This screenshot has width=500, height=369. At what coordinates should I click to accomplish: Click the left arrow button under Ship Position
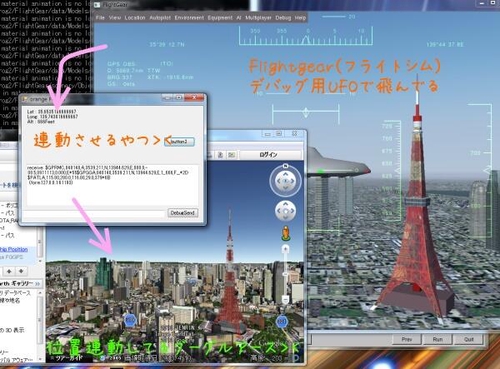[9, 271]
